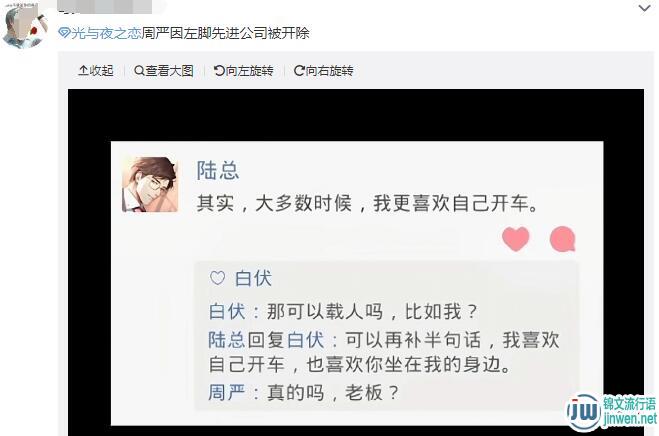Open the 光与夜之恋 super topic link
659x436 pixels.
[105, 33]
